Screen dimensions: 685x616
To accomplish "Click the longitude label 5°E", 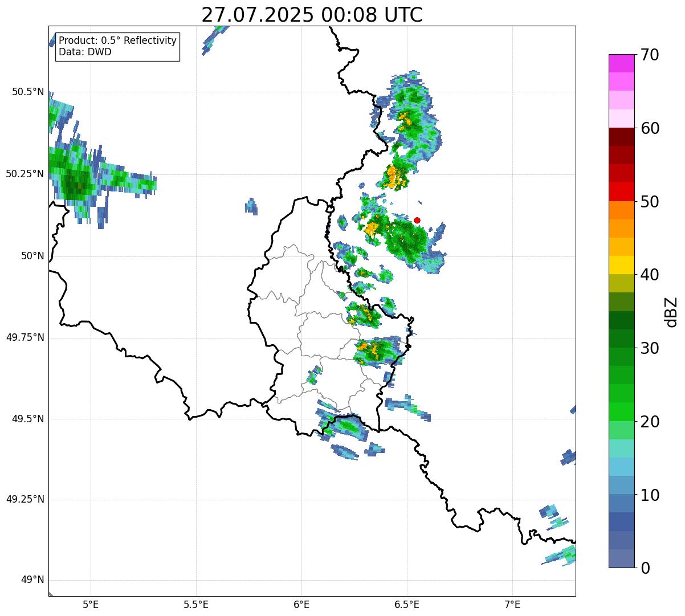I will (91, 604).
